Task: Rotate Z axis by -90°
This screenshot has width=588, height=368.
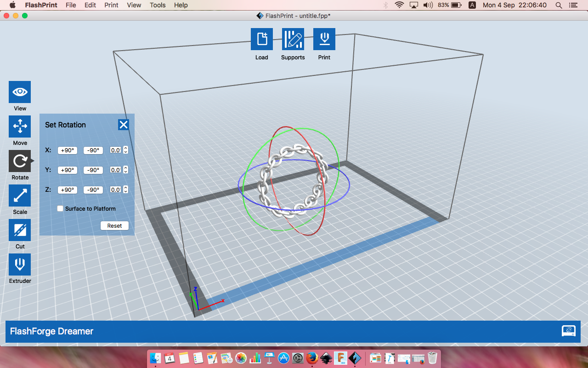Action: pos(93,190)
